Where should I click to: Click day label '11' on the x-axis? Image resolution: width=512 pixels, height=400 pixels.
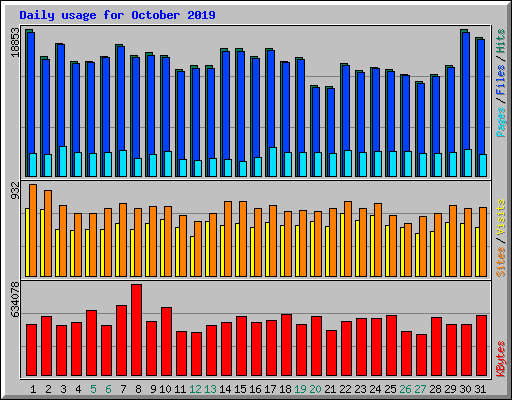pyautogui.click(x=180, y=389)
